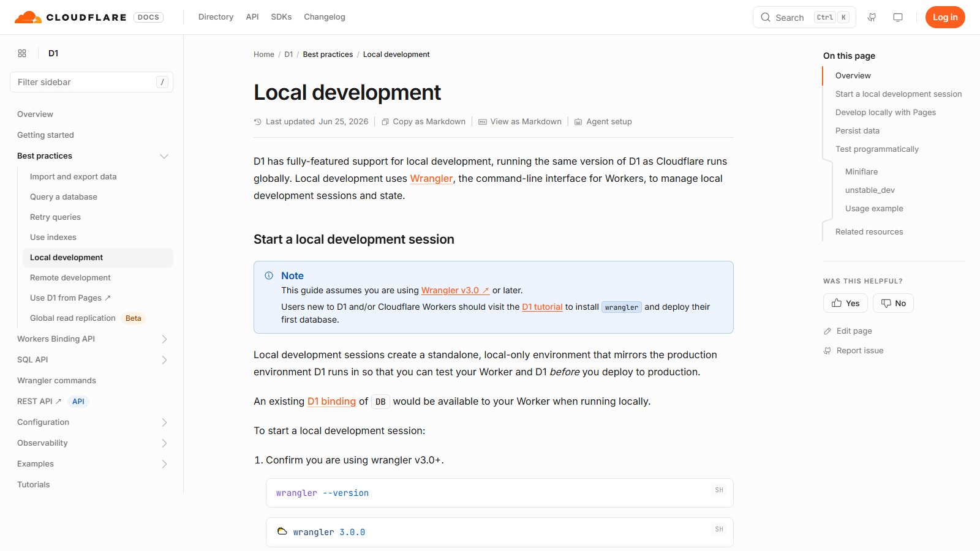Click the Log in button
Image resolution: width=980 pixels, height=551 pixels.
coord(945,17)
